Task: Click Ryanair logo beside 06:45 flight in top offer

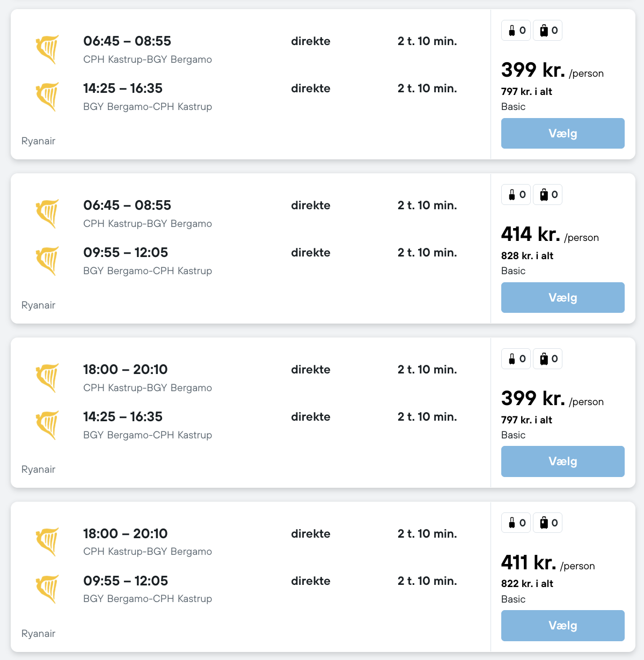Action: point(47,49)
